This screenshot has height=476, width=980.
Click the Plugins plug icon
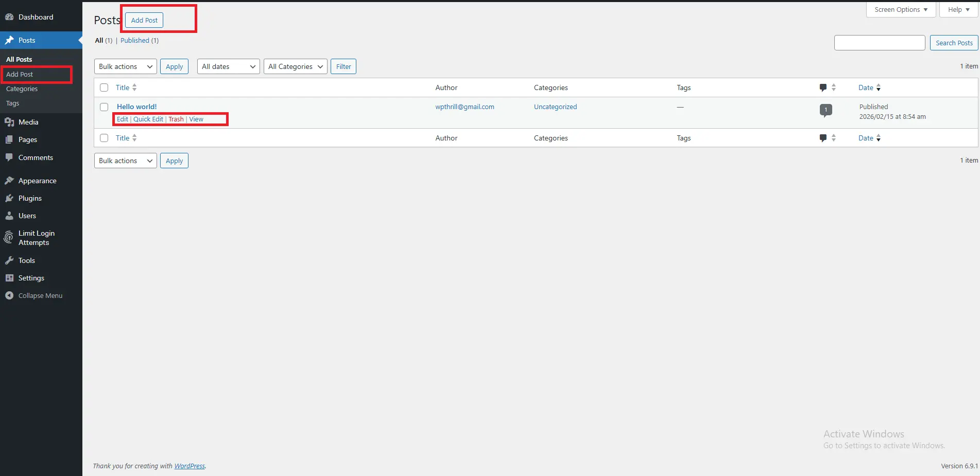(9, 198)
